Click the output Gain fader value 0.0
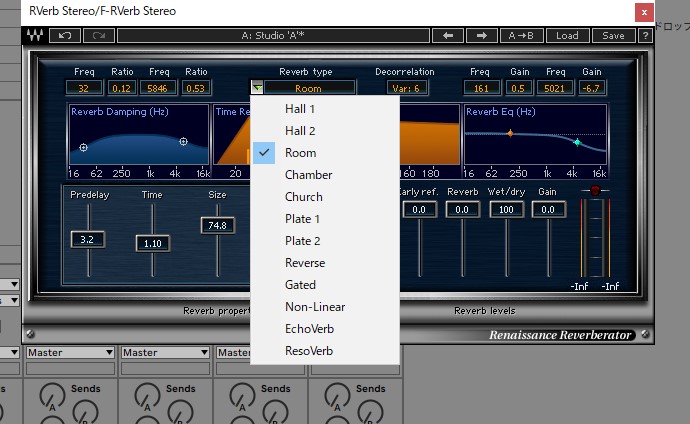The width and height of the screenshot is (690, 424). pyautogui.click(x=548, y=210)
